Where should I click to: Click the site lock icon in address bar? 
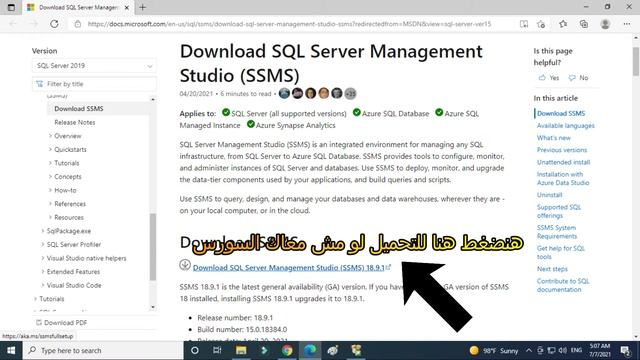pos(78,24)
